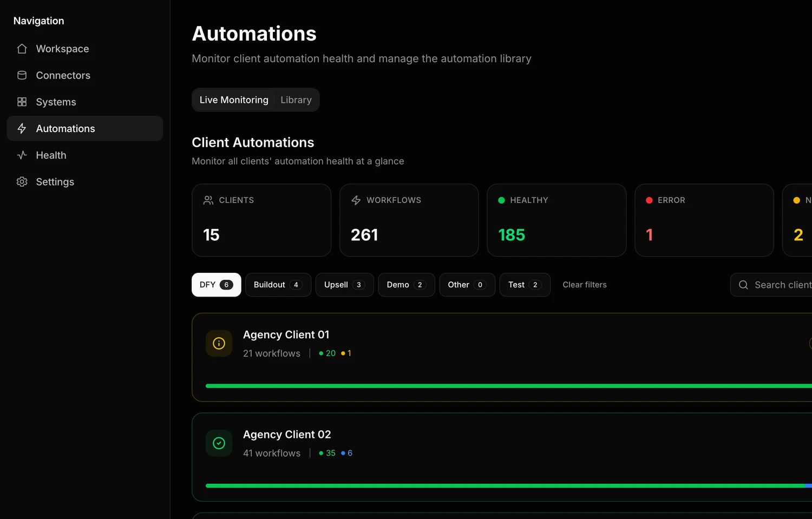Open the Error stat card showing 1

[704, 220]
